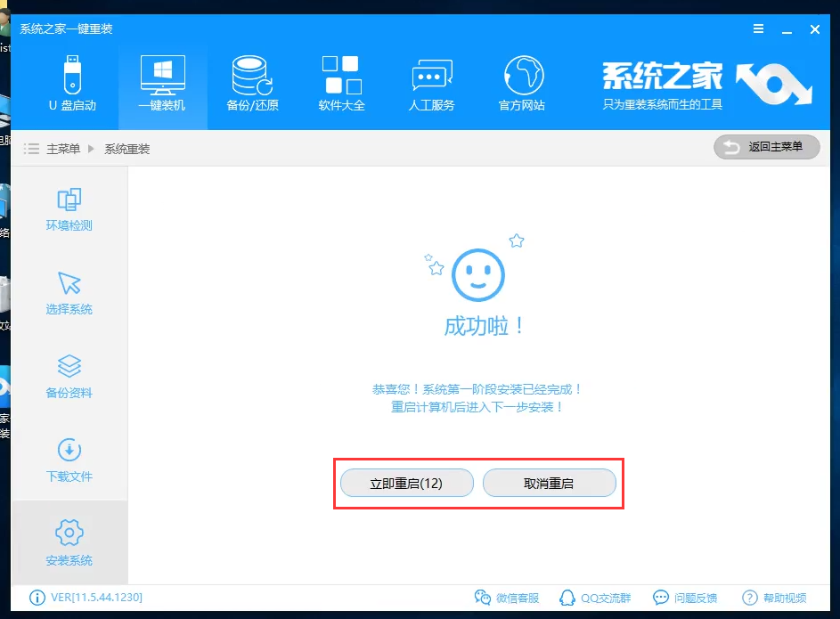Image resolution: width=840 pixels, height=619 pixels.
Task: Go to 主菜单 in the breadcrumb
Action: coord(61,148)
